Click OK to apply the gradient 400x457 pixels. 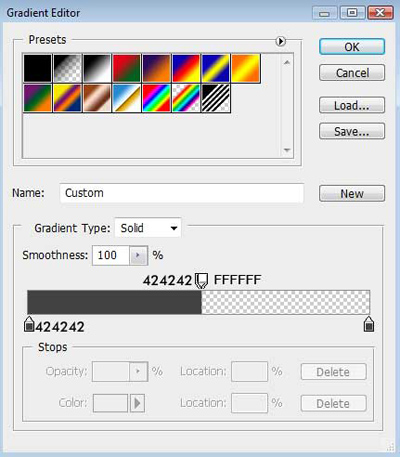click(x=352, y=47)
